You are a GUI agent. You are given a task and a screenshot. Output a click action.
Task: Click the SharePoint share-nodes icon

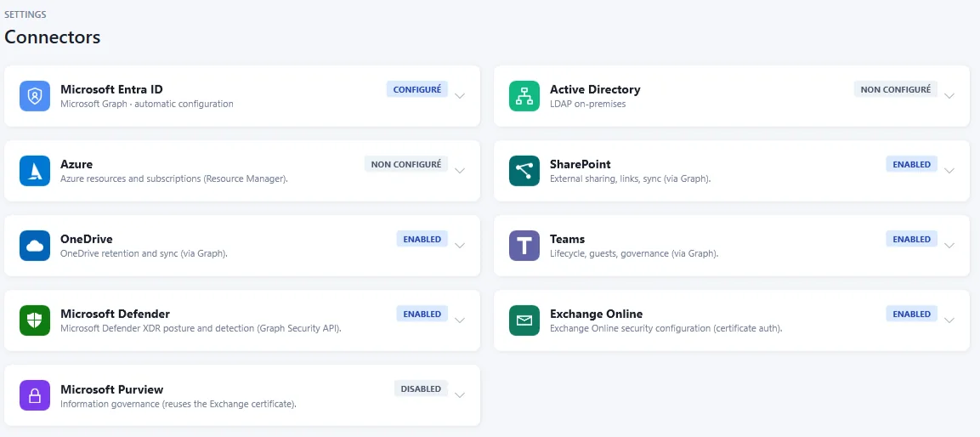(x=524, y=171)
